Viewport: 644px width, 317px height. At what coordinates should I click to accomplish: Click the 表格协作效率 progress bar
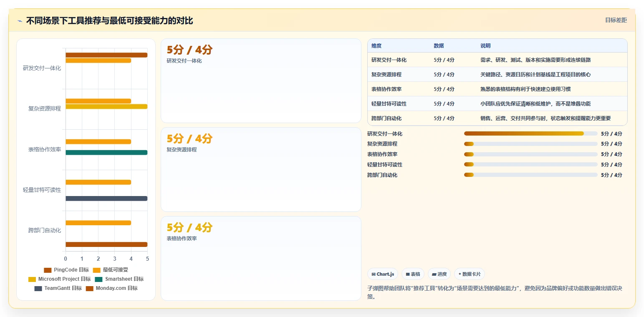(x=531, y=154)
